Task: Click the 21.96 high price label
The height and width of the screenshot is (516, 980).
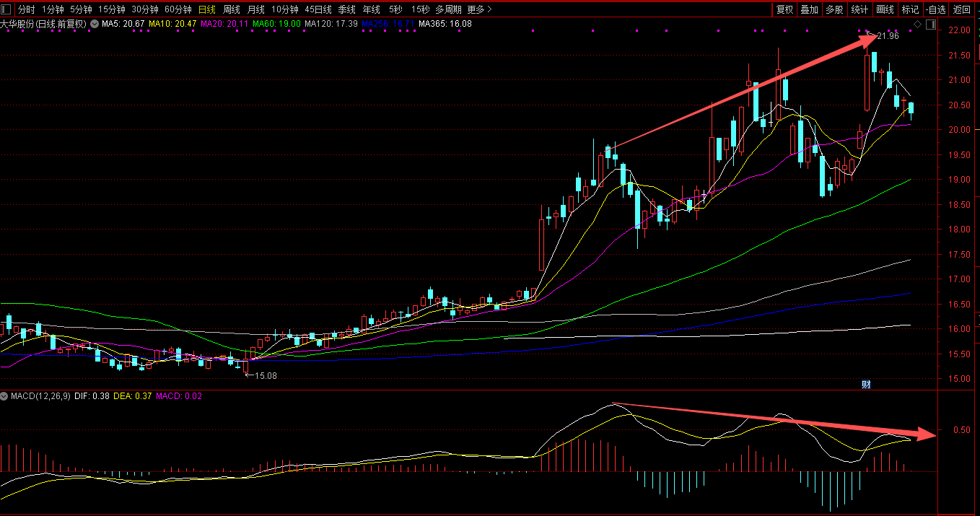Action: [888, 36]
